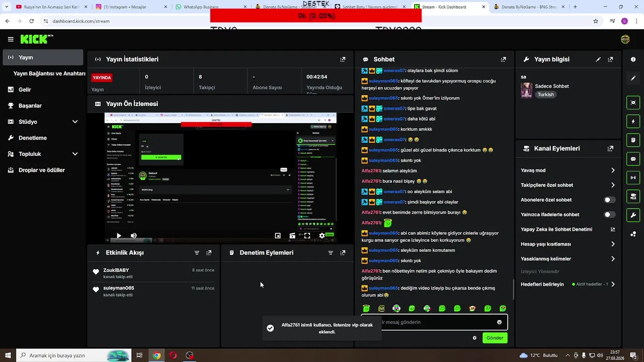644x362 pixels.
Task: Edit stream info with the pencil in Yayın bilgisi
Action: pyautogui.click(x=598, y=59)
